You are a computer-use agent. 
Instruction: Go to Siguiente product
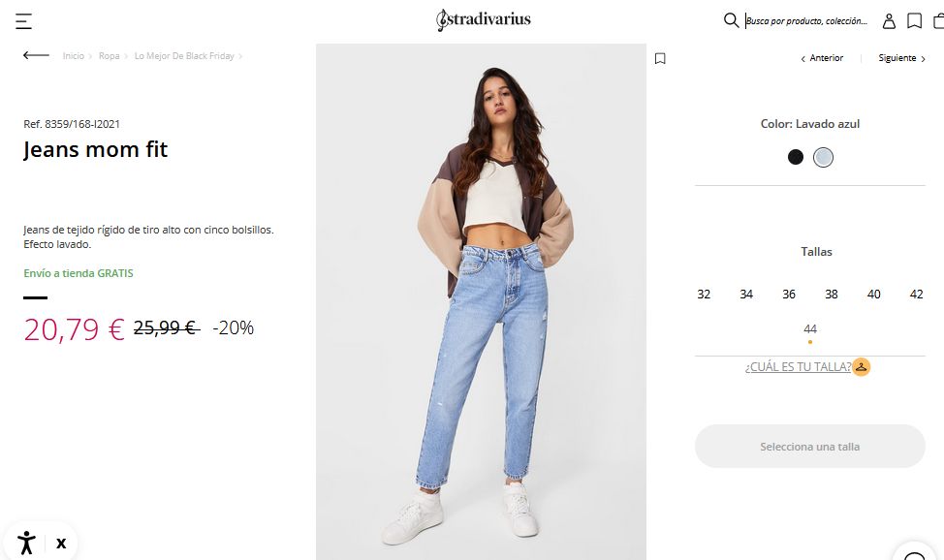pyautogui.click(x=902, y=58)
